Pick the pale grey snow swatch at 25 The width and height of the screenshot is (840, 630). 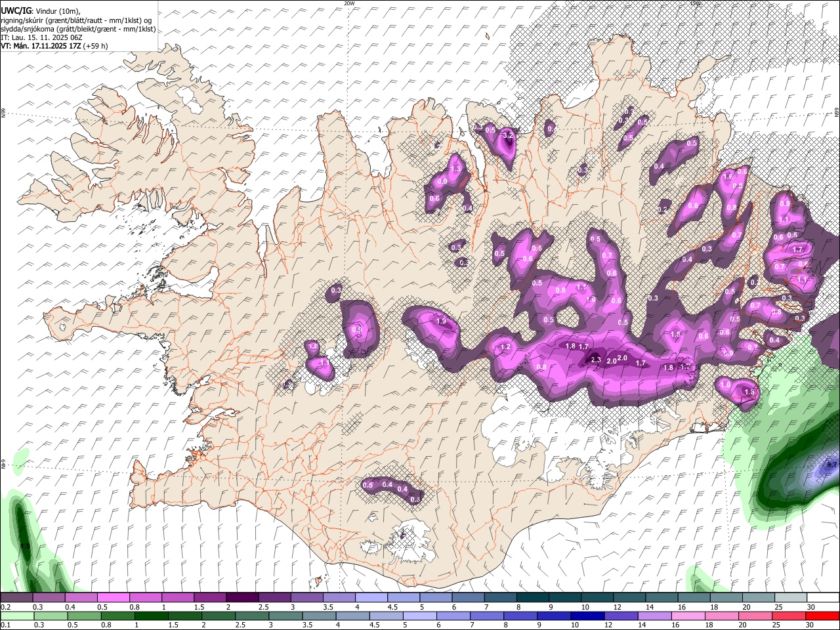pyautogui.click(x=790, y=598)
